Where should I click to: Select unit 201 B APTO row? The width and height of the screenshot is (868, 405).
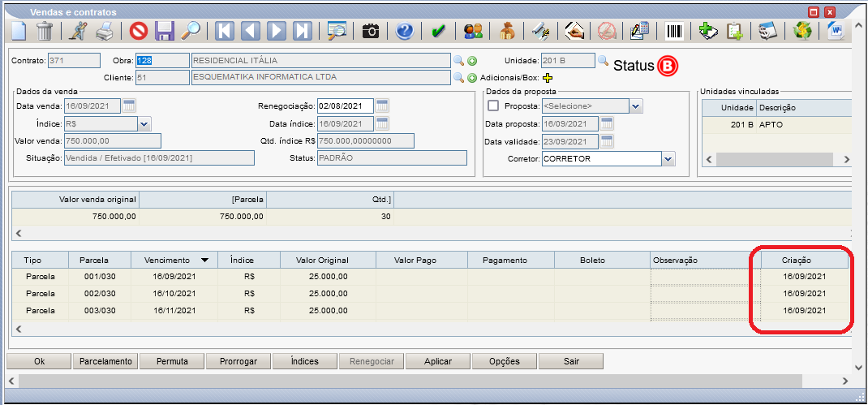click(776, 125)
